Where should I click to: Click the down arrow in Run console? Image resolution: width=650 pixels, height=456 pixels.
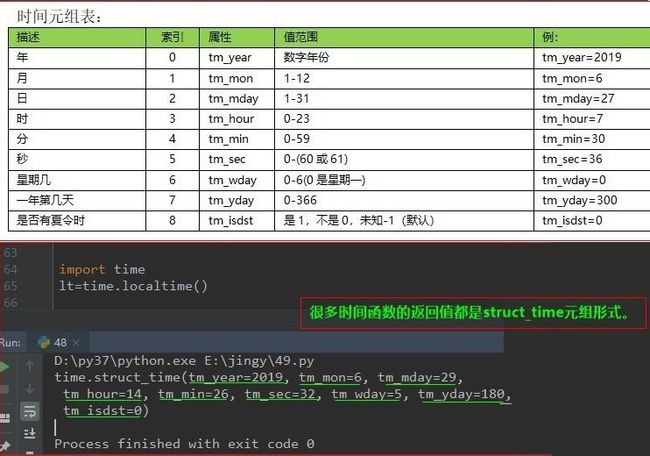click(29, 388)
